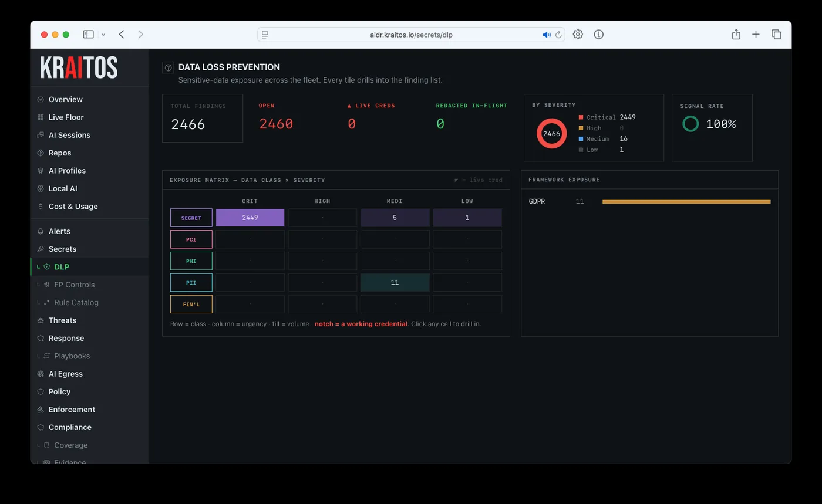Click the address bar showing aidr.kraitos.io/secrets/dlp
822x504 pixels.
[411, 35]
